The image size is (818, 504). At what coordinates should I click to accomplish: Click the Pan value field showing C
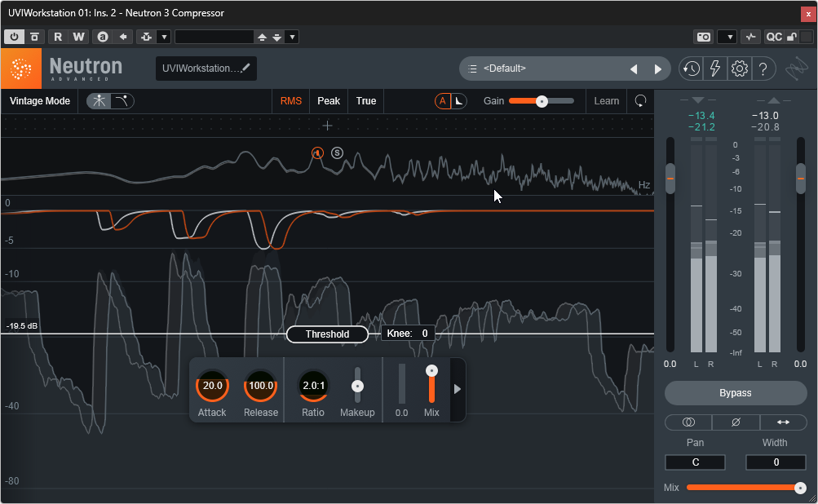tap(695, 462)
